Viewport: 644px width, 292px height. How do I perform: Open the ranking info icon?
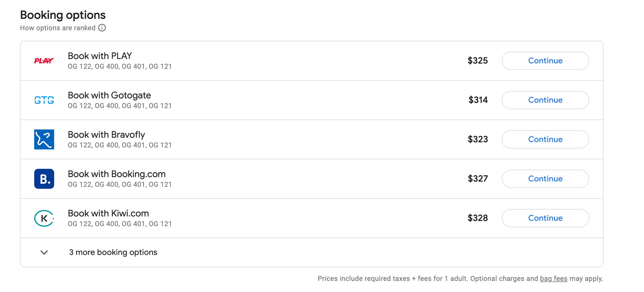(x=102, y=28)
